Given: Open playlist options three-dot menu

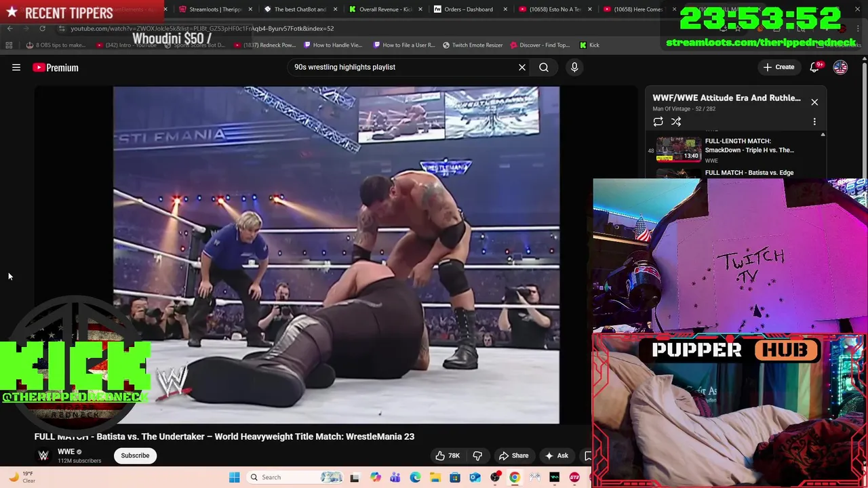Looking at the screenshot, I should 814,122.
